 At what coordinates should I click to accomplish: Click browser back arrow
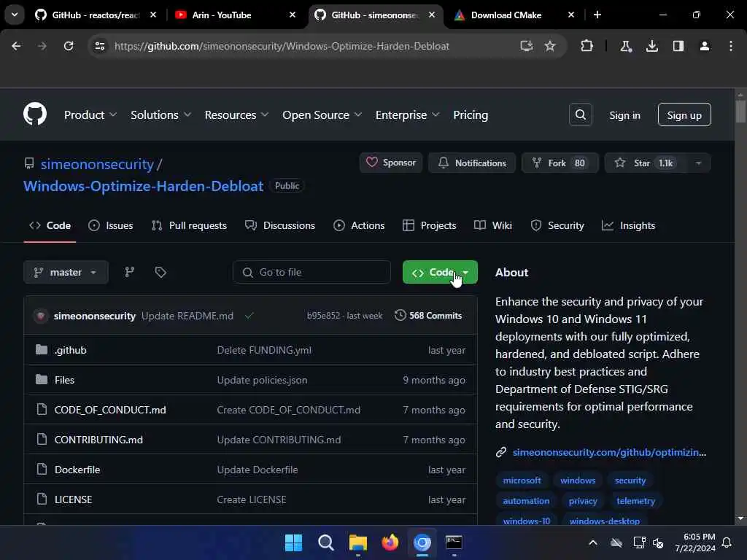(x=16, y=46)
